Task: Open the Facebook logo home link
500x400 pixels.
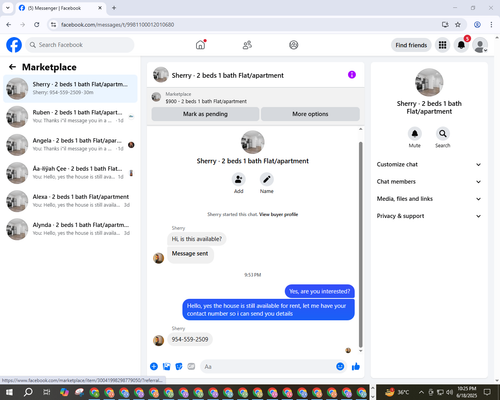Action: pos(14,45)
